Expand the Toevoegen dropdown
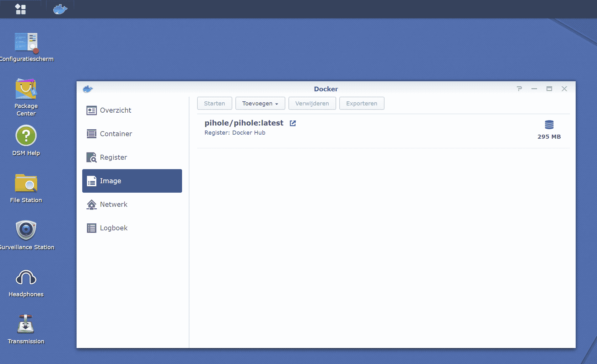Screen dimensions: 597x364 [260, 104]
